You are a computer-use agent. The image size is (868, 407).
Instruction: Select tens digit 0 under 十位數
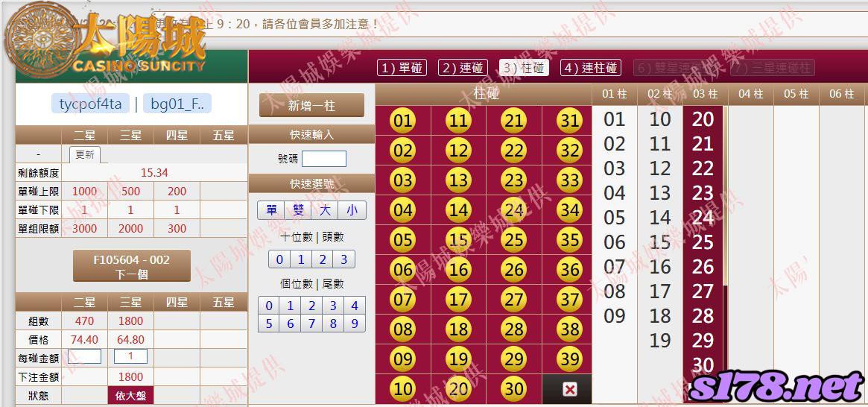(x=279, y=259)
